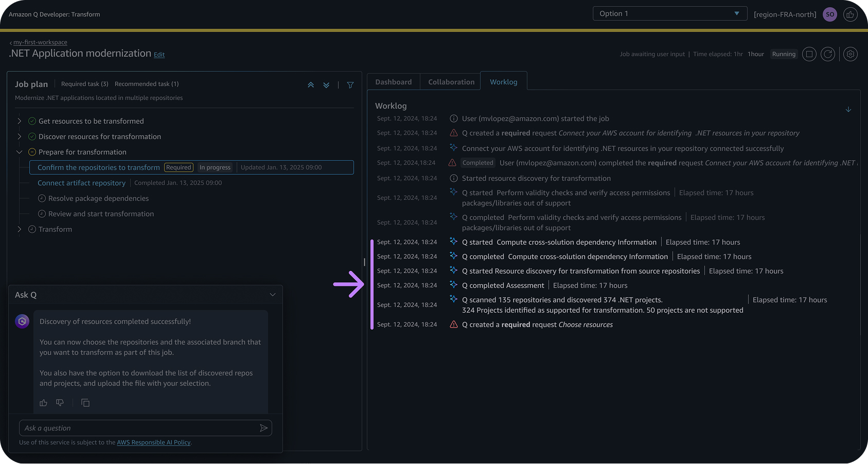This screenshot has width=868, height=464.
Task: Send the question with the arrow icon
Action: tap(263, 428)
